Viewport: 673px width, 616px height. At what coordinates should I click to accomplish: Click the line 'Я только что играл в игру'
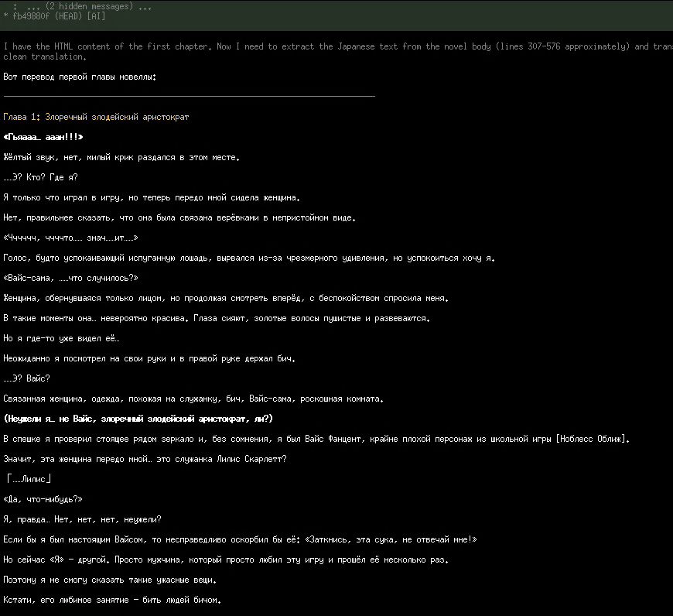click(x=152, y=197)
